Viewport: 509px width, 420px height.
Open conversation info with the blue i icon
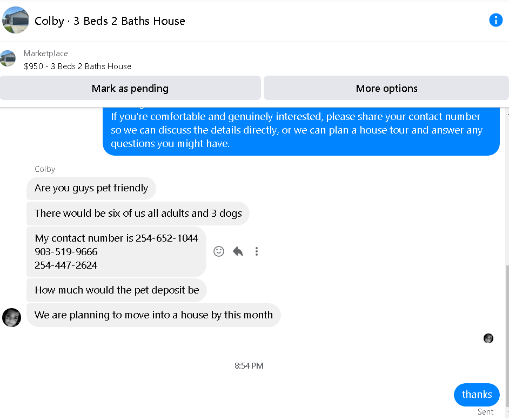tap(495, 20)
